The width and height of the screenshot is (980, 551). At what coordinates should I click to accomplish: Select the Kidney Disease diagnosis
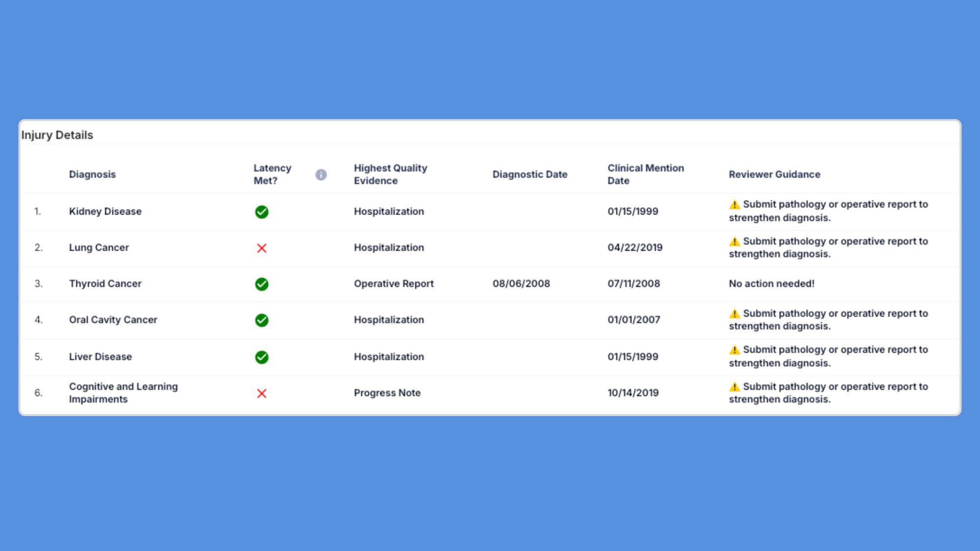[105, 211]
